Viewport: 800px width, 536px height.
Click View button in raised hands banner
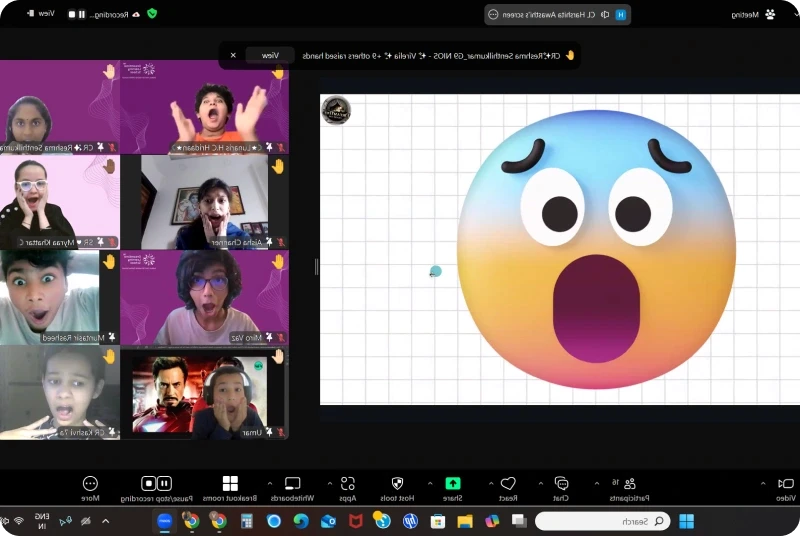click(x=270, y=55)
